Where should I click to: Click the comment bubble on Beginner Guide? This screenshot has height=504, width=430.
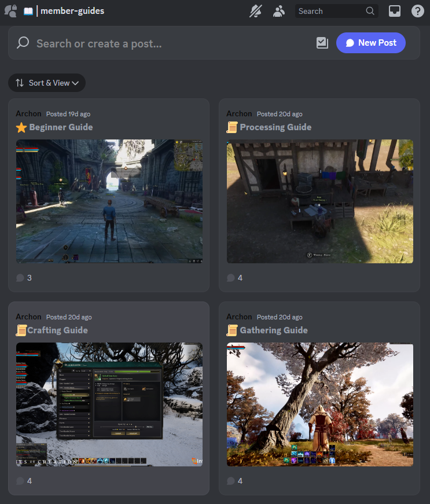click(20, 278)
